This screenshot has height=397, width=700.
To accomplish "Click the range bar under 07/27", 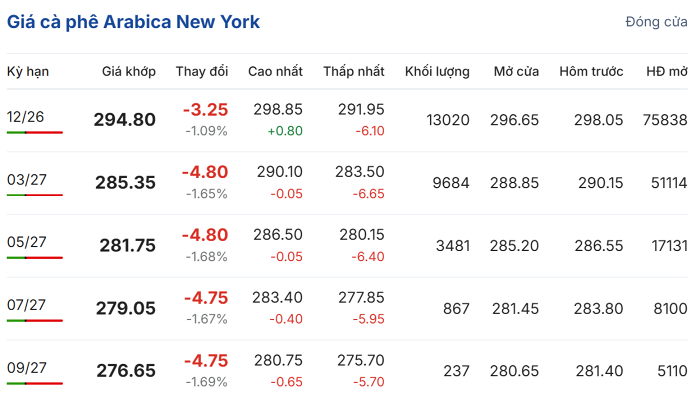I will coord(35,321).
